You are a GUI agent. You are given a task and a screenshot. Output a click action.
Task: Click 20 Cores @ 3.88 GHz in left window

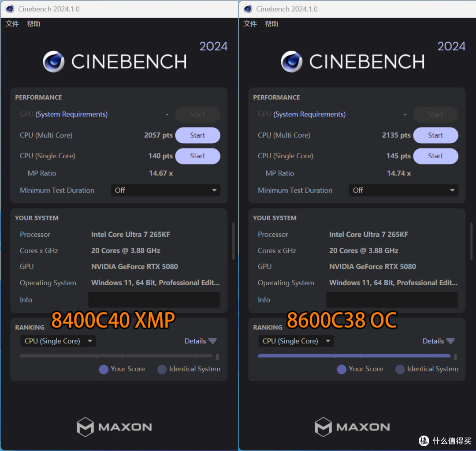coord(126,250)
